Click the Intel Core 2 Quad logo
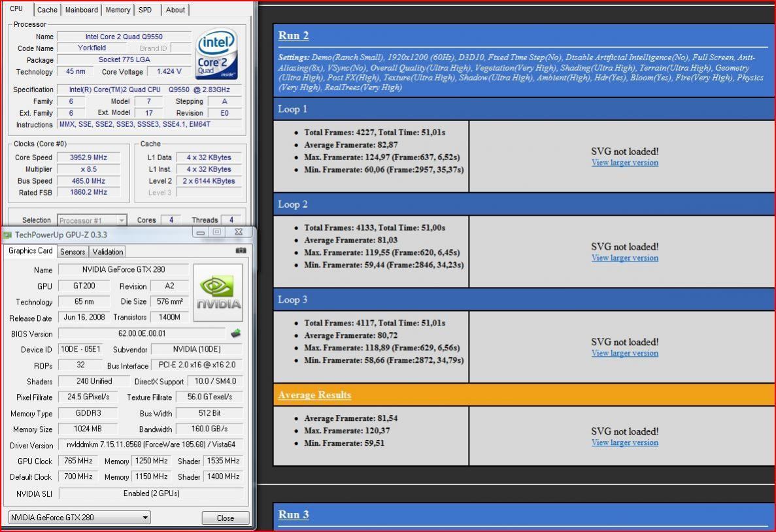776x532 pixels. point(217,54)
